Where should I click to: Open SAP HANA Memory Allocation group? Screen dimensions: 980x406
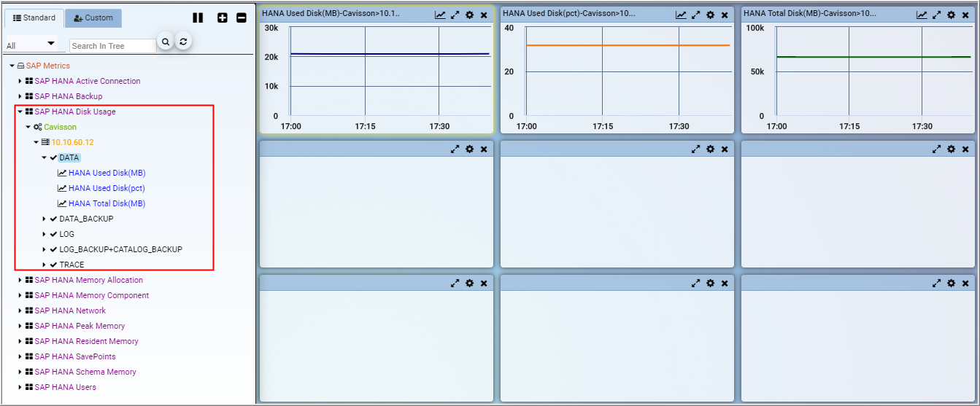point(89,280)
